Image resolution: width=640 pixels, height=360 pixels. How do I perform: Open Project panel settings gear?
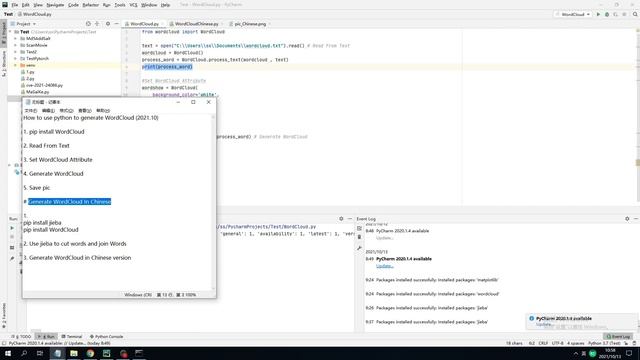point(108,24)
